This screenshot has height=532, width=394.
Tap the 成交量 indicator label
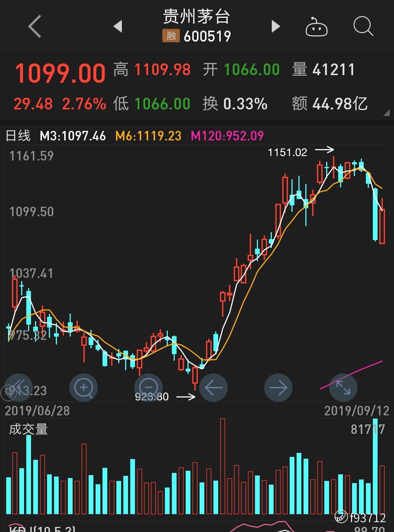(28, 429)
